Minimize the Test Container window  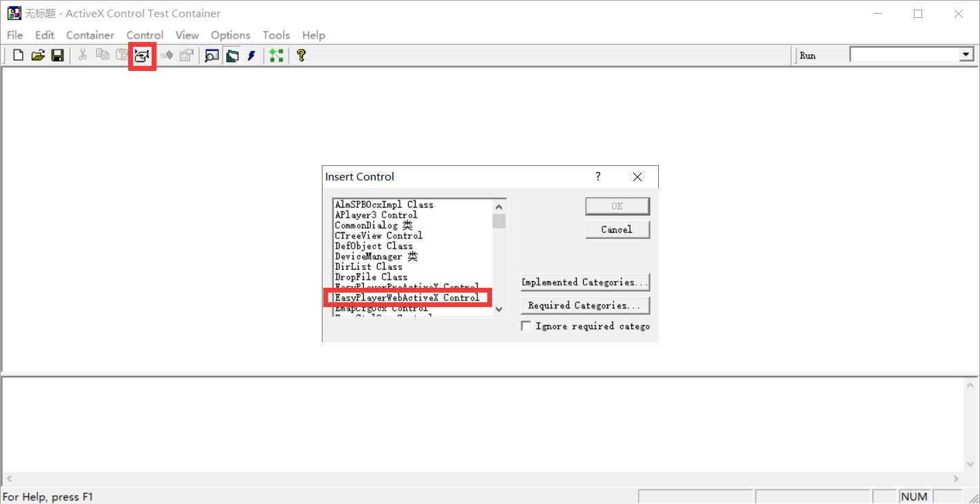(877, 14)
